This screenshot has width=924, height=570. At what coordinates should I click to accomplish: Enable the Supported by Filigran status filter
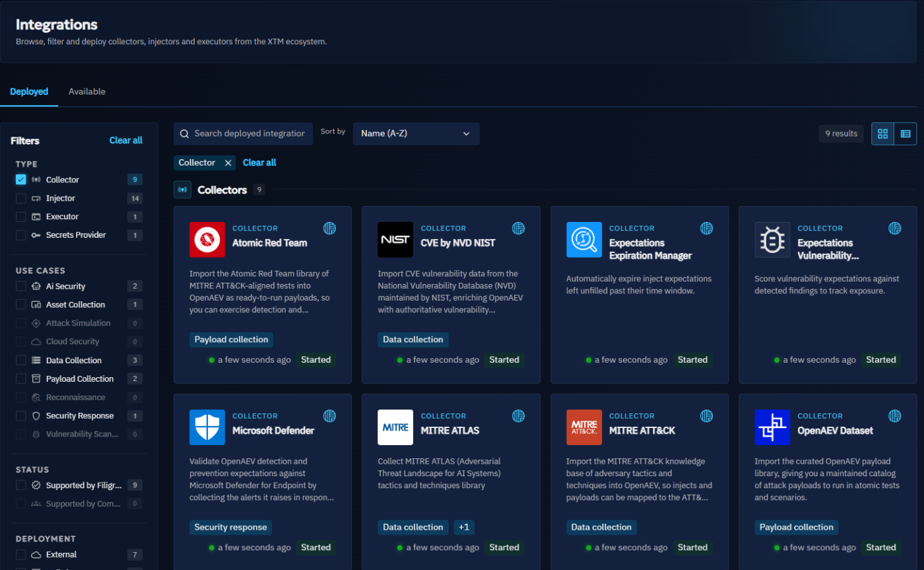pyautogui.click(x=21, y=485)
